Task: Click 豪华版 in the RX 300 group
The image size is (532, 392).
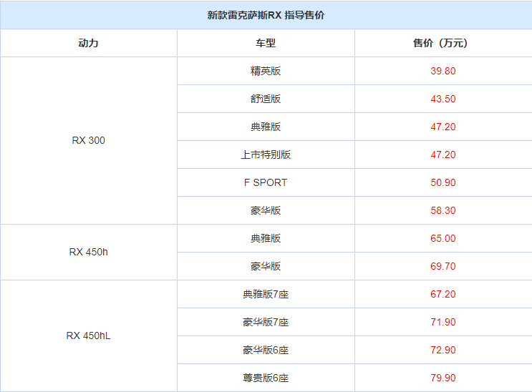Action: tap(266, 210)
